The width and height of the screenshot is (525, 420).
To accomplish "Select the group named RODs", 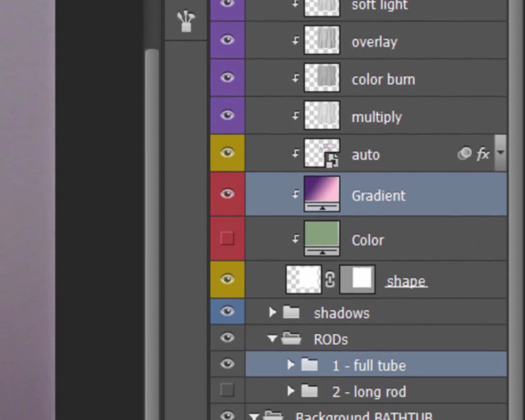I will [331, 340].
